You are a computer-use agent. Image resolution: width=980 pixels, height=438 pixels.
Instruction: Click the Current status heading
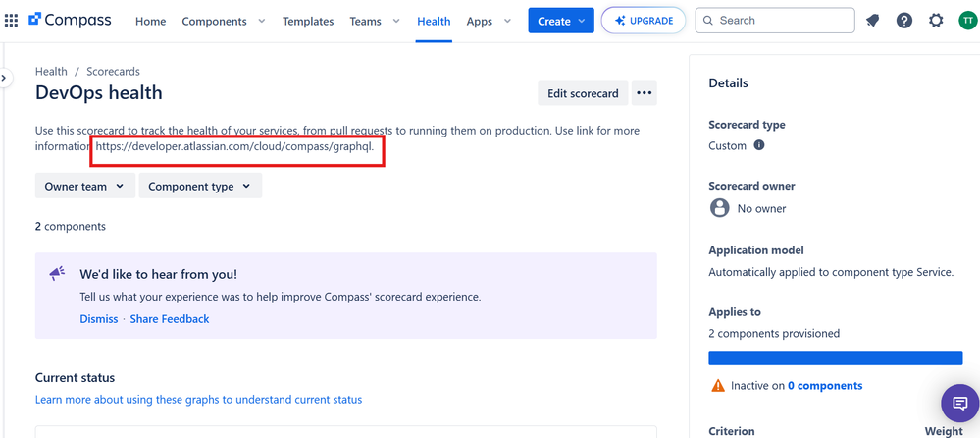coord(75,378)
